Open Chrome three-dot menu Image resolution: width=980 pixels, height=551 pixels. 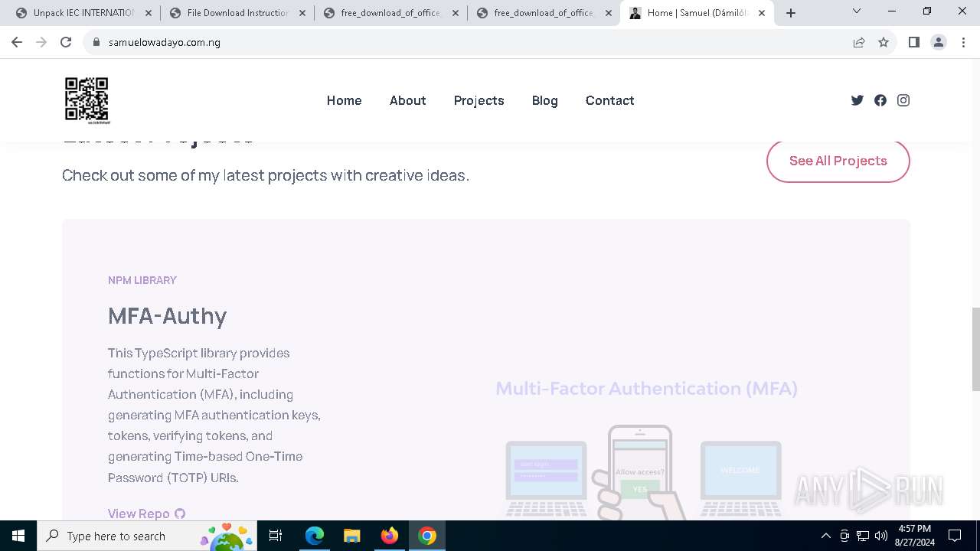(x=963, y=42)
